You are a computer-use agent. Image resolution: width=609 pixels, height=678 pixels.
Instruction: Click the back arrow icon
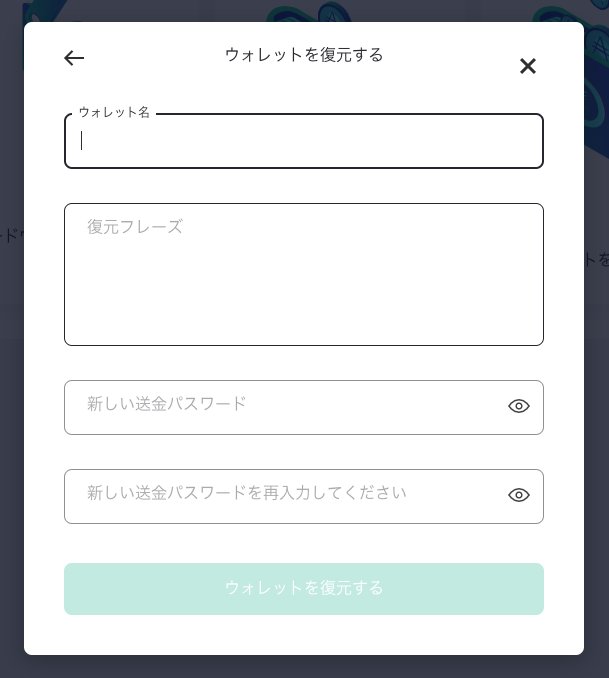coord(74,58)
